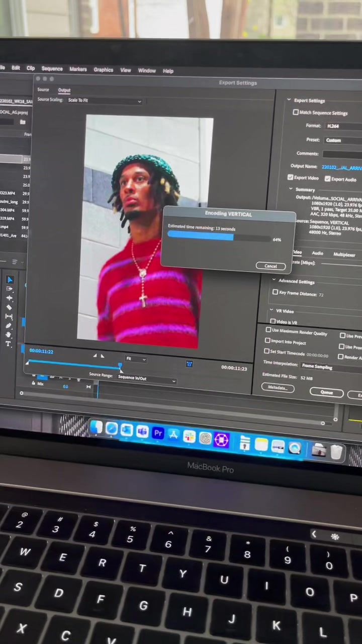The image size is (362, 644).
Task: Enable Video Is VR checkbox
Action: pyautogui.click(x=273, y=321)
